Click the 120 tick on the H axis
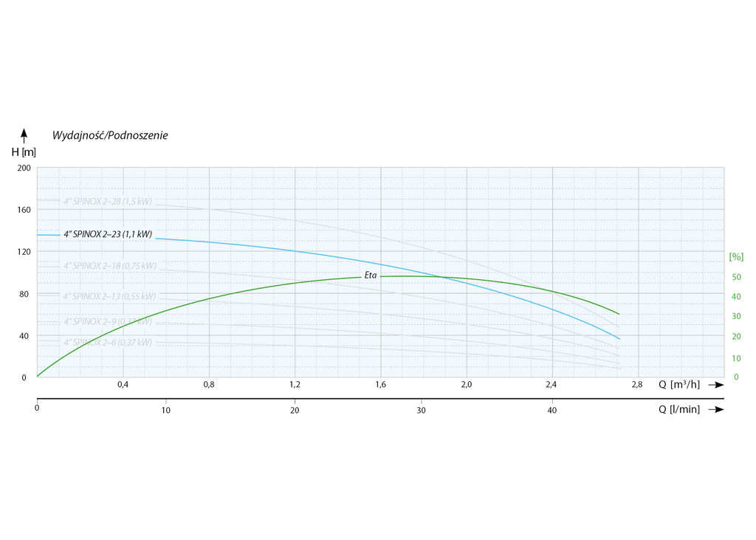This screenshot has width=756, height=540. pos(24,252)
